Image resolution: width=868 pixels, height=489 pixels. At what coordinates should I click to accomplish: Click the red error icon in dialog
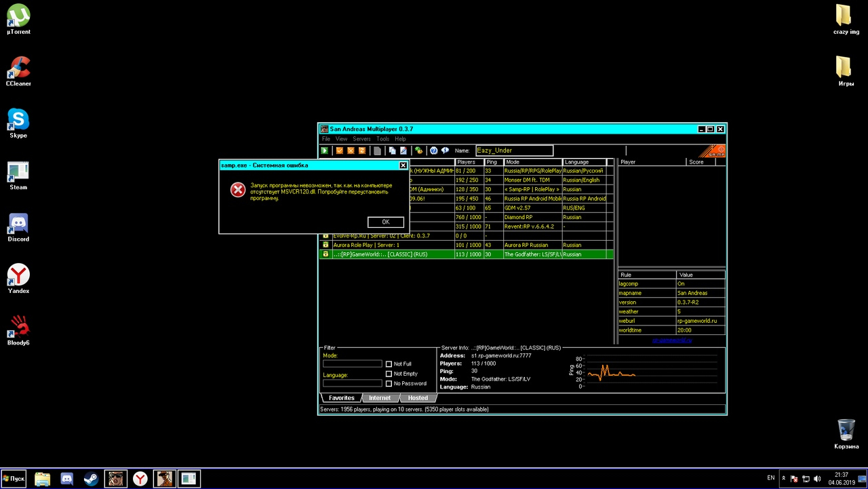click(x=237, y=190)
